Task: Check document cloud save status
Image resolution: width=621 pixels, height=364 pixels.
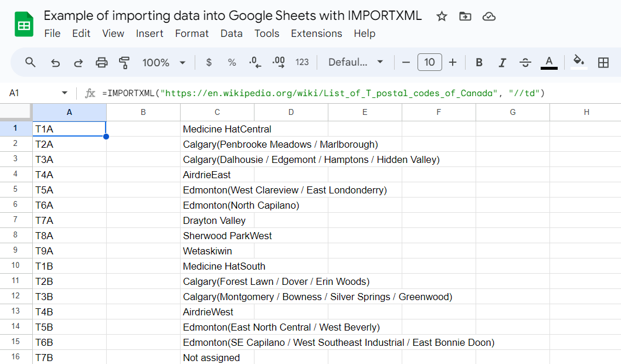Action: pos(489,16)
